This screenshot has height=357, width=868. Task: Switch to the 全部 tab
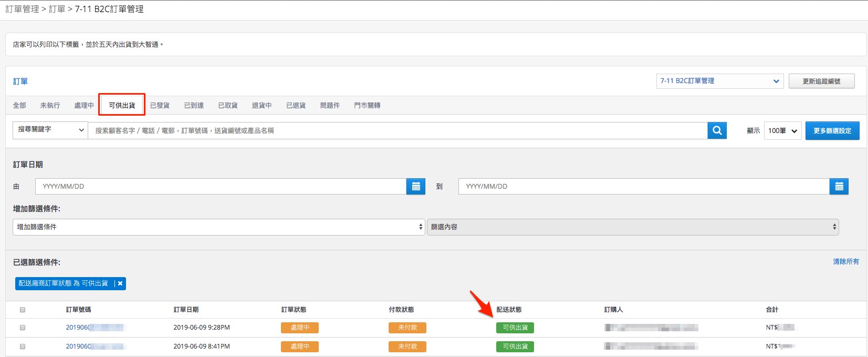[x=19, y=106]
